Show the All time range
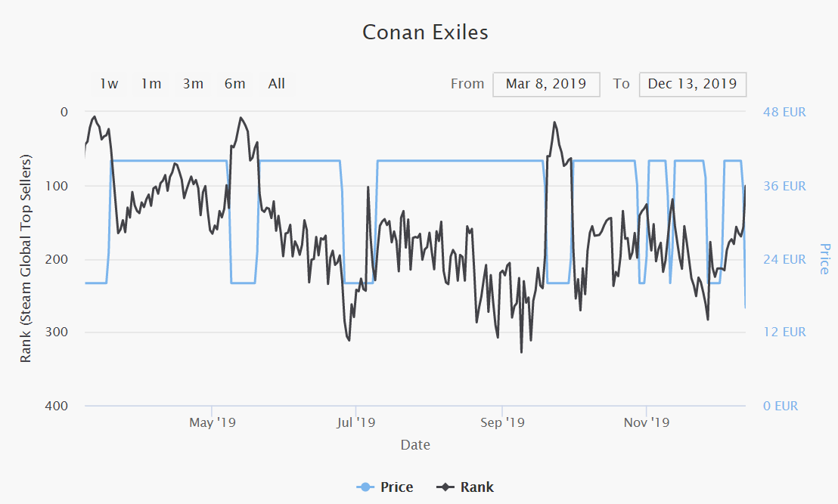 pyautogui.click(x=277, y=84)
